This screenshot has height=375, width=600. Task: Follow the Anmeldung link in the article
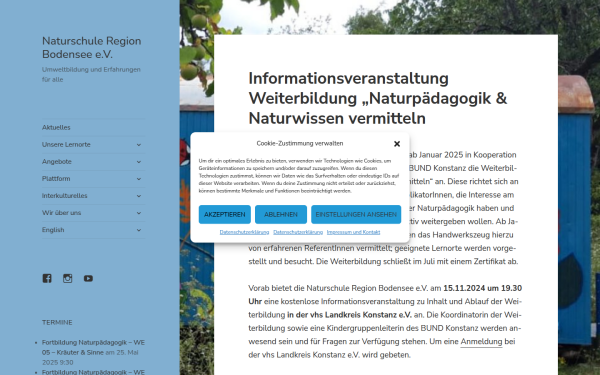(481, 341)
